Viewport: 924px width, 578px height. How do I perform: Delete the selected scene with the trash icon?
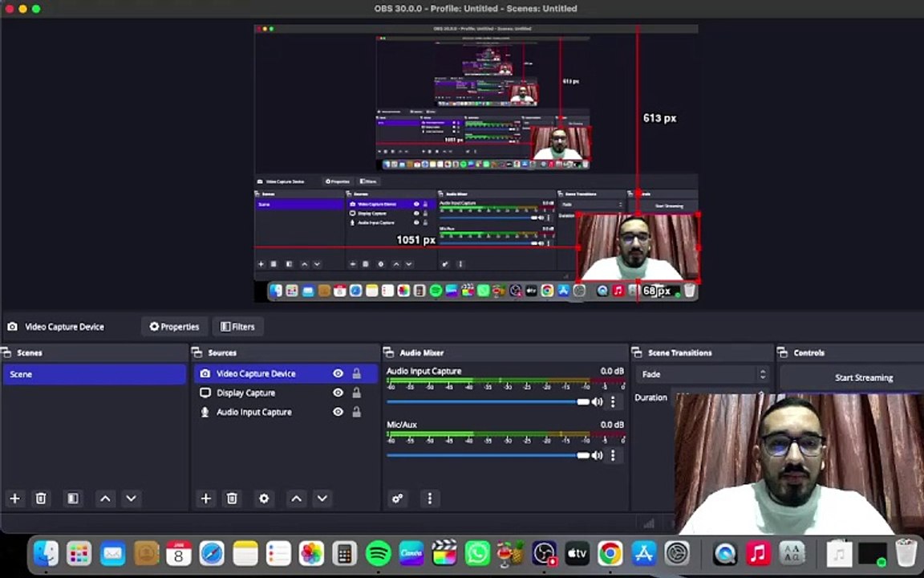click(41, 499)
